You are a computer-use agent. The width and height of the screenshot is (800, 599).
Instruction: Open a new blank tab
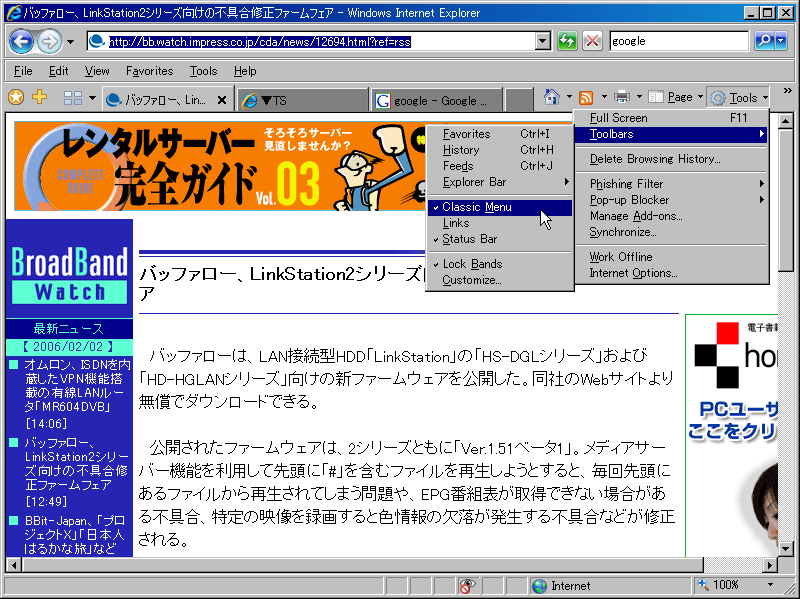519,100
